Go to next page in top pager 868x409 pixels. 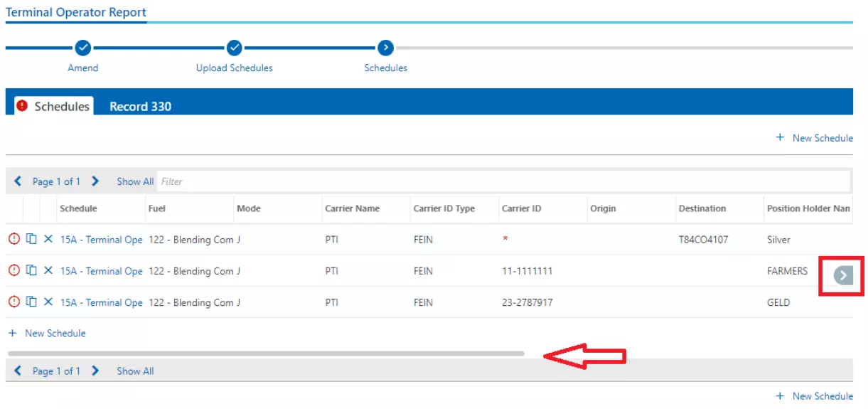[x=95, y=181]
